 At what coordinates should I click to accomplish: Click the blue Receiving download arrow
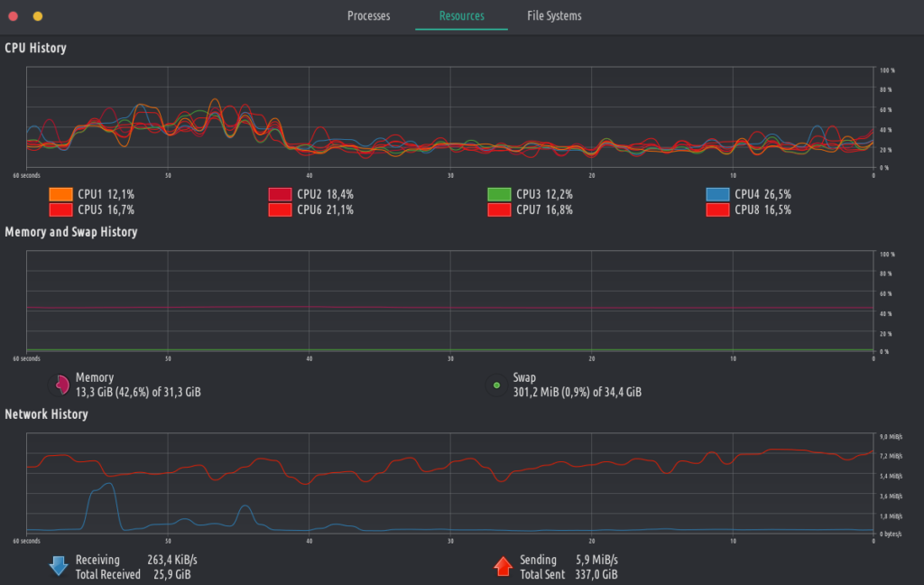pos(58,565)
